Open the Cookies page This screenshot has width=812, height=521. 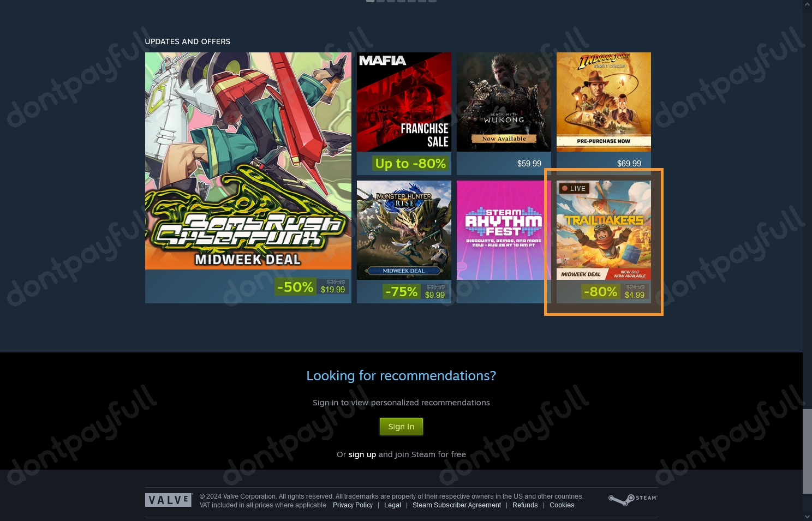click(x=562, y=505)
